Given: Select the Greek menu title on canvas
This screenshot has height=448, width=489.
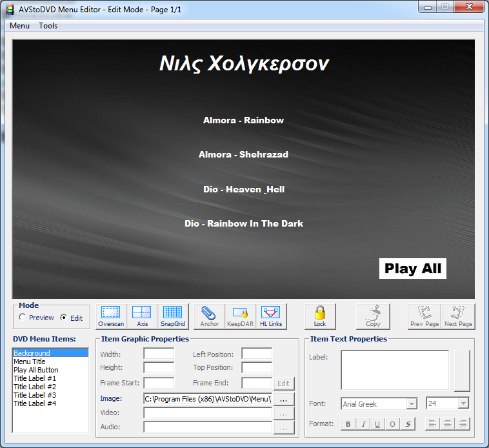Looking at the screenshot, I should pyautogui.click(x=245, y=64).
